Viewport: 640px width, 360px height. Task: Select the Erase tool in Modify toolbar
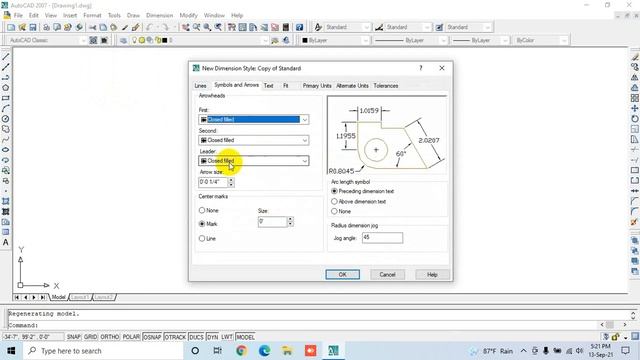point(635,57)
